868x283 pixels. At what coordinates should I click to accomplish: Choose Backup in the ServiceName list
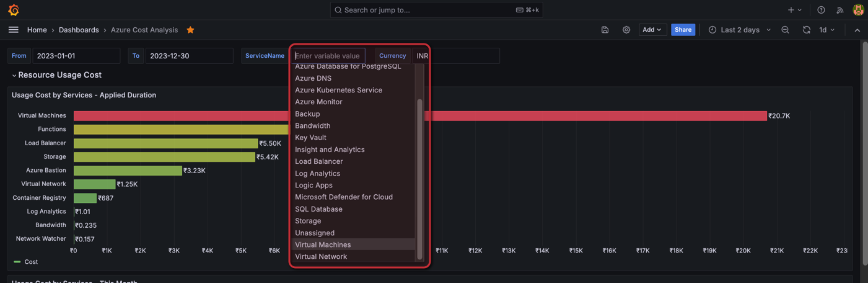pos(353,114)
